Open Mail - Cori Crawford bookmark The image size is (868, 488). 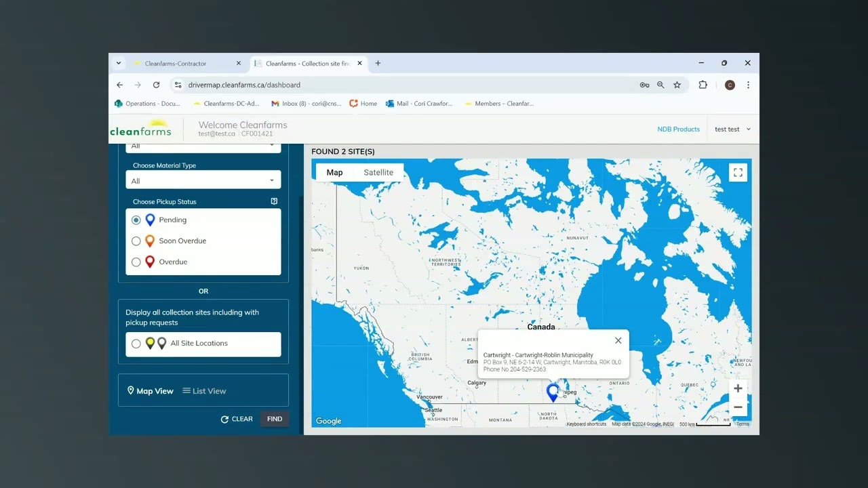[x=419, y=104]
